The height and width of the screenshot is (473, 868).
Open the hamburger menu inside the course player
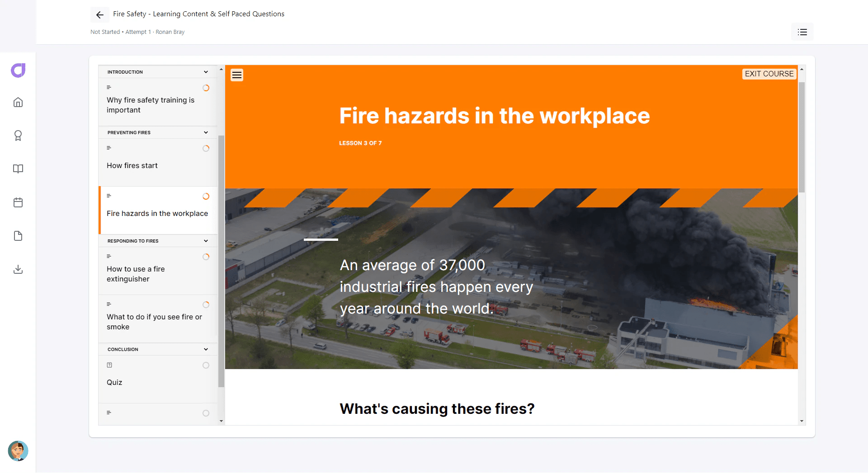[x=236, y=75]
